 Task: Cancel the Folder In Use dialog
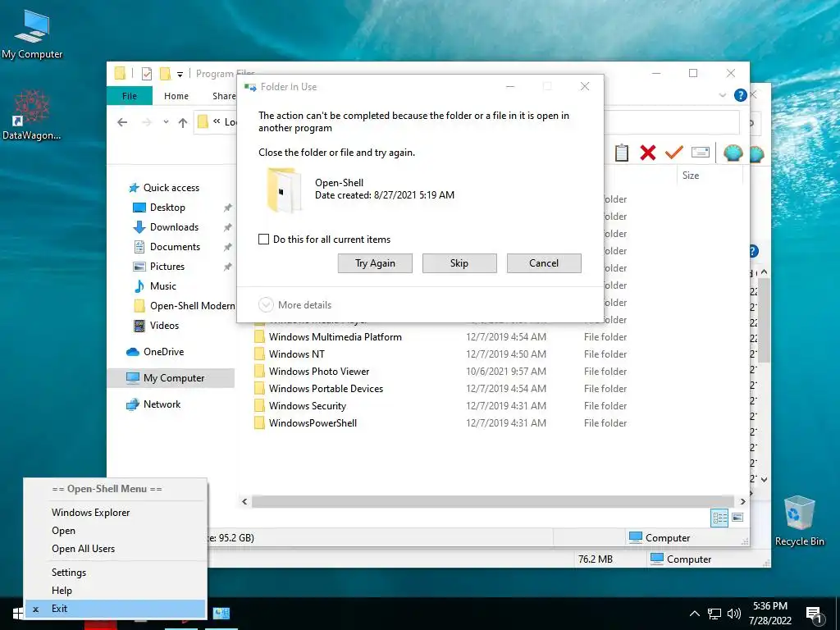544,263
